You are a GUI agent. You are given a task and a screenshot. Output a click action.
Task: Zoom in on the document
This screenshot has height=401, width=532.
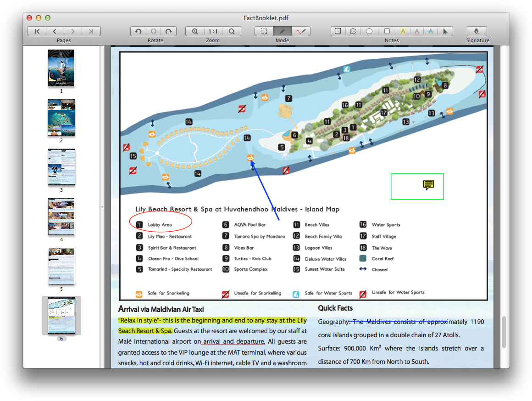click(x=194, y=31)
